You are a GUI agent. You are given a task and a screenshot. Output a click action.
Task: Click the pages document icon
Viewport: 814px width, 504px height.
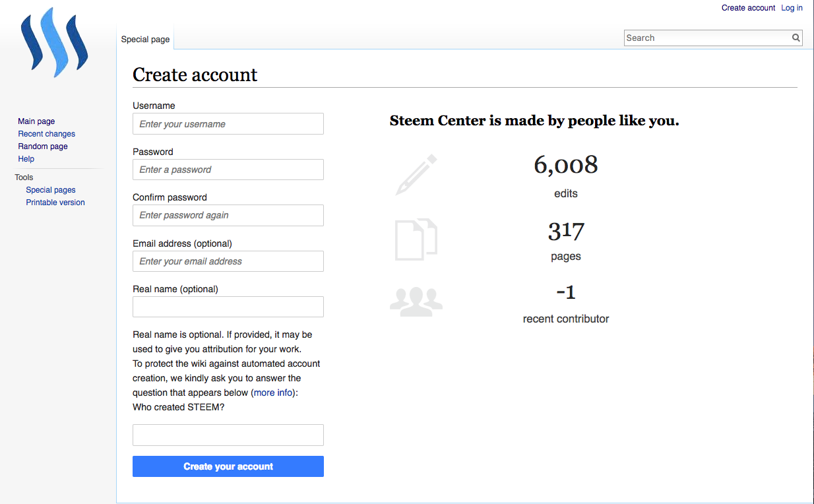pyautogui.click(x=416, y=239)
